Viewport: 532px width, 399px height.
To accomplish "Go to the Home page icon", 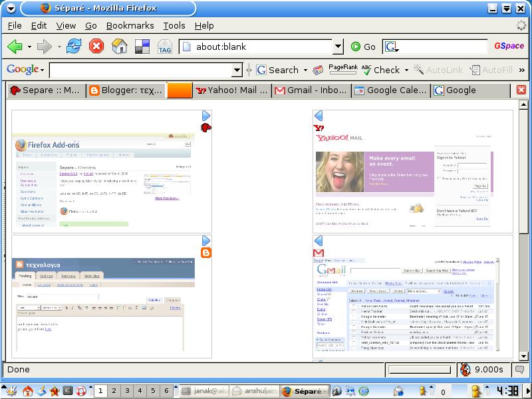I will (119, 46).
